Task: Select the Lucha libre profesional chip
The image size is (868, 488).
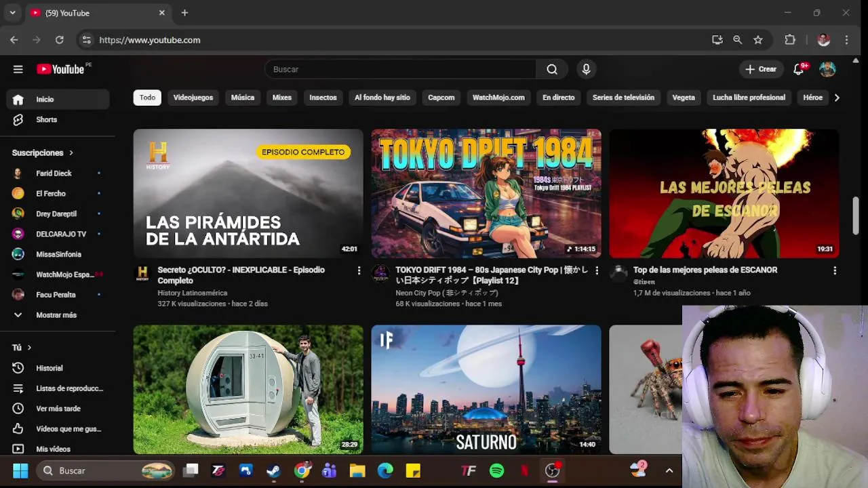Action: (749, 98)
